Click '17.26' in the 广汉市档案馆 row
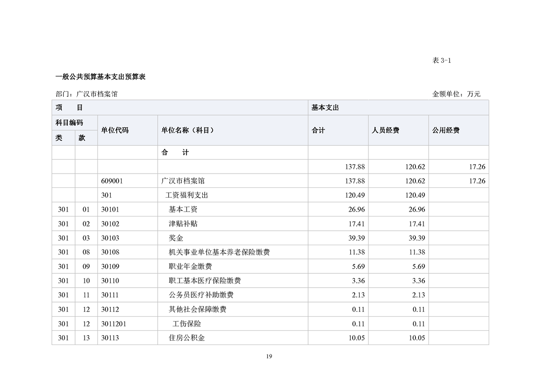 [477, 181]
